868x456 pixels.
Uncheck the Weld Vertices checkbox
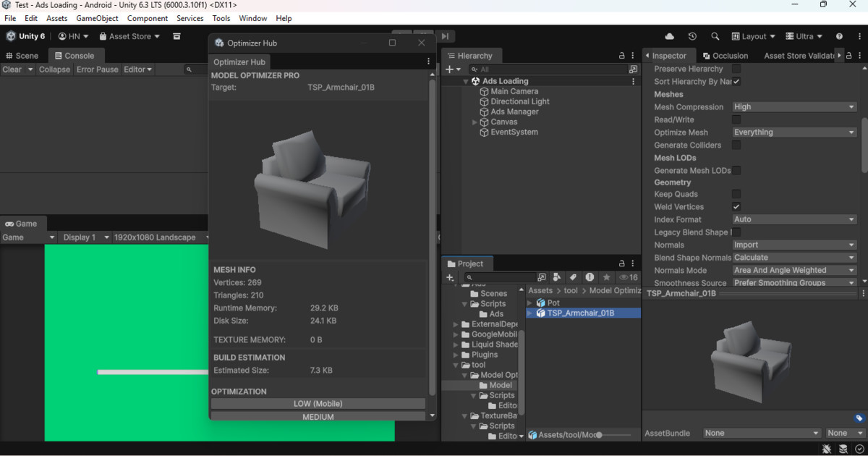point(736,207)
